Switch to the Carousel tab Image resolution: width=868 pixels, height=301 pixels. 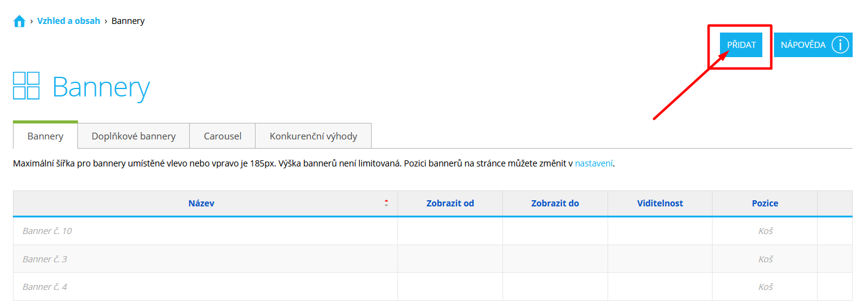click(222, 136)
